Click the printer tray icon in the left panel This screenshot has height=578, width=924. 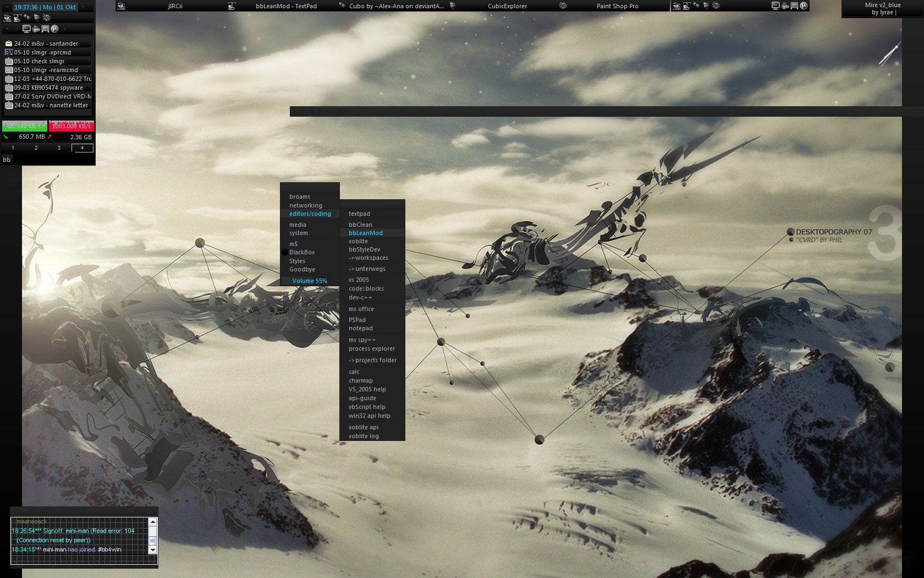point(36,29)
